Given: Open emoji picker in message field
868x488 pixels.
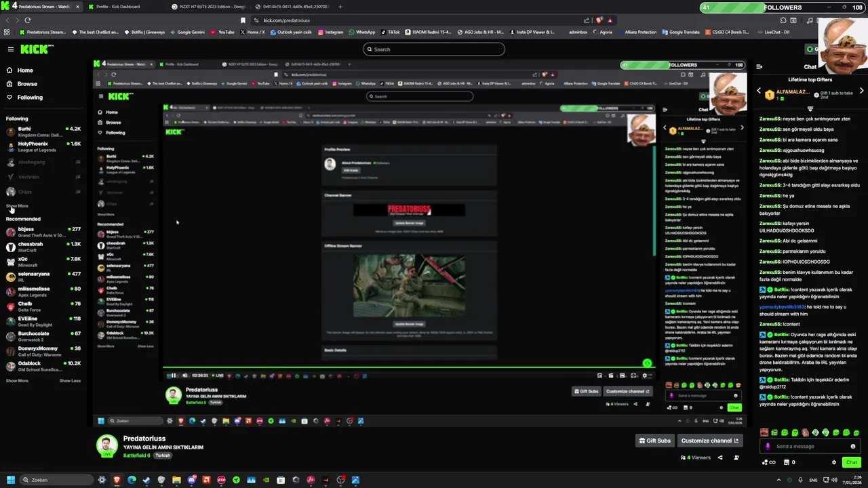Looking at the screenshot, I should click(853, 446).
